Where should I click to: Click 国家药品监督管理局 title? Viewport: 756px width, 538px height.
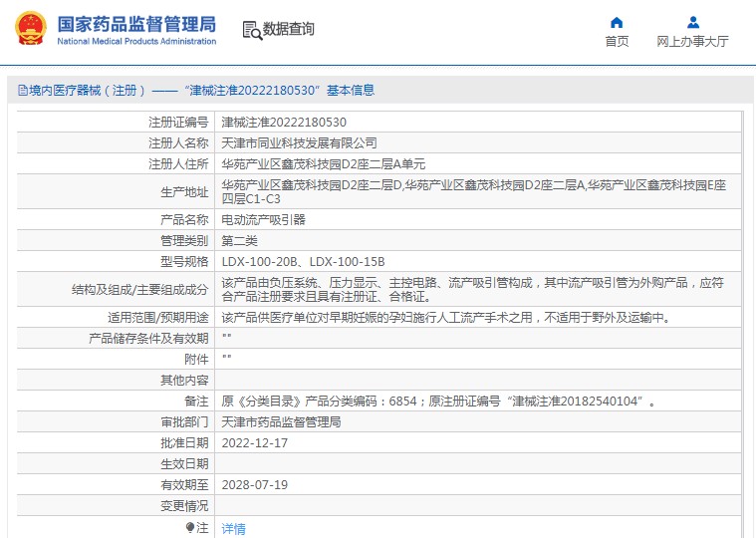point(136,24)
